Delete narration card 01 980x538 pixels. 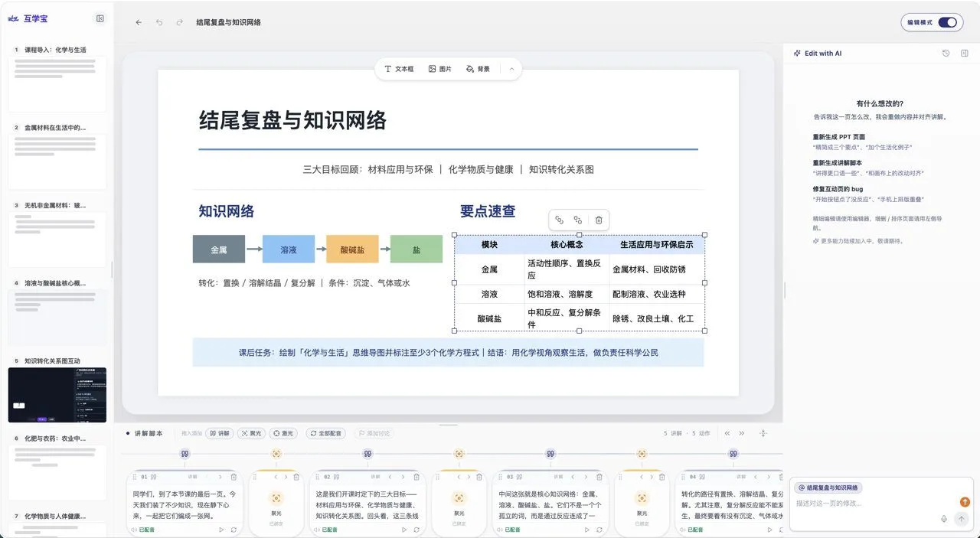[x=234, y=477]
